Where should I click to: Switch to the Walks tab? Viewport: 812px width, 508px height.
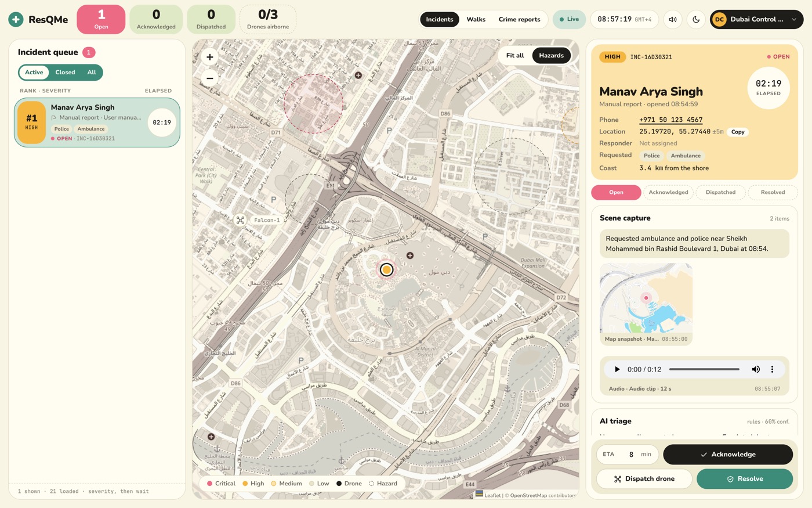click(476, 19)
